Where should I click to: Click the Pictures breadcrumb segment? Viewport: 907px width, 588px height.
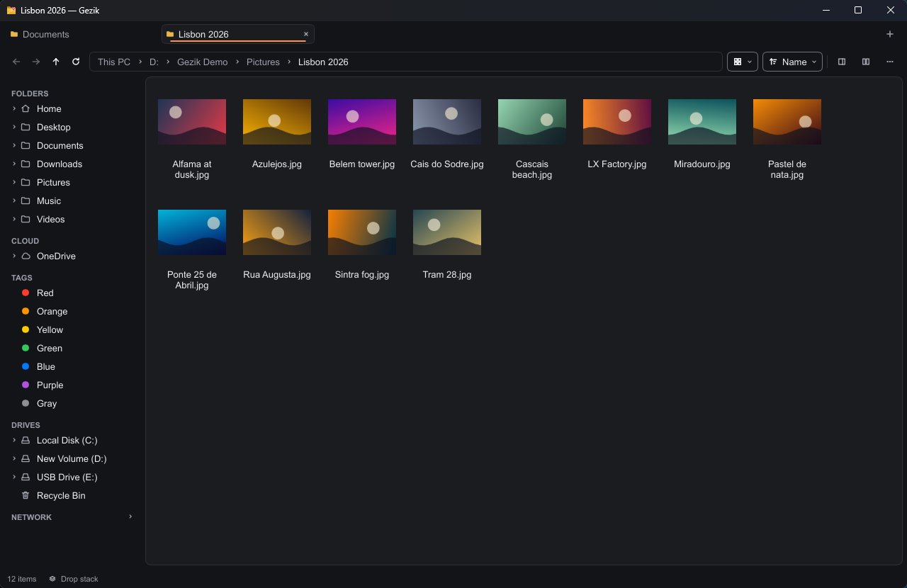[x=263, y=62]
